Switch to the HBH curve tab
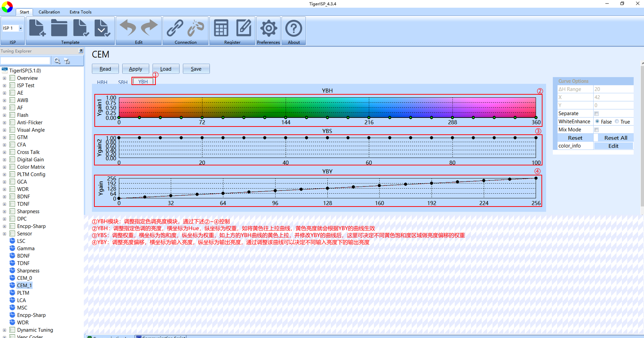Viewport: 644px width, 338px height. pyautogui.click(x=102, y=82)
